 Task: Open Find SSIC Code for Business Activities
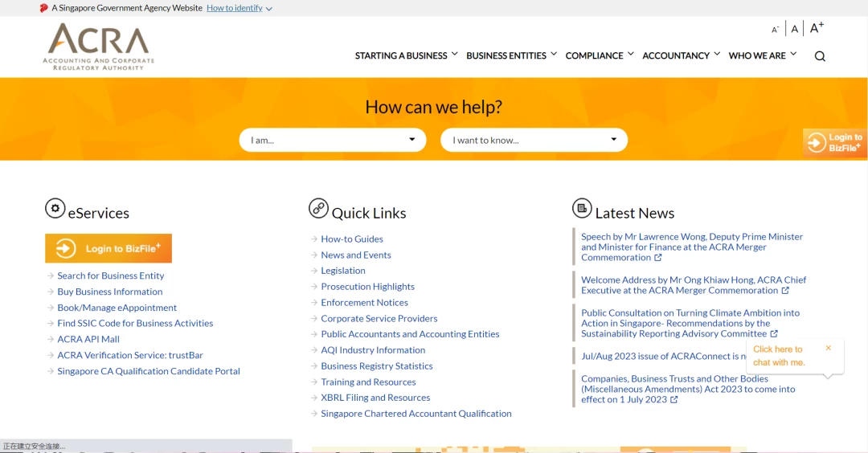tap(135, 323)
